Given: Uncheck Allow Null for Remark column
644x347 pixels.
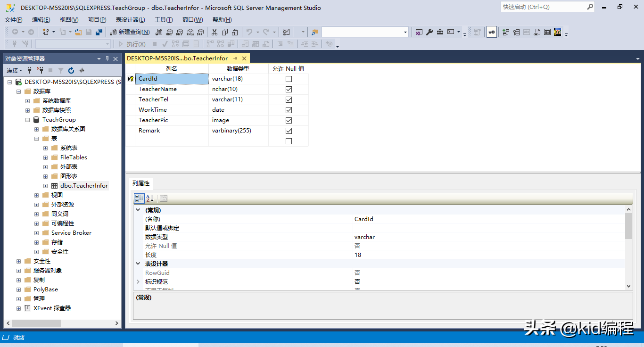Looking at the screenshot, I should pyautogui.click(x=289, y=131).
